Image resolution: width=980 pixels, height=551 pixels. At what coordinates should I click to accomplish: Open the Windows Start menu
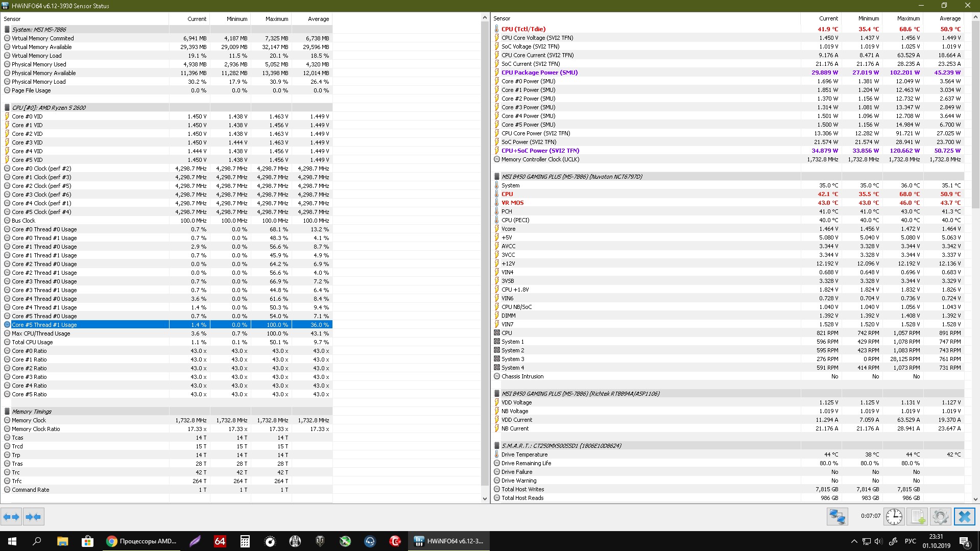(12, 541)
